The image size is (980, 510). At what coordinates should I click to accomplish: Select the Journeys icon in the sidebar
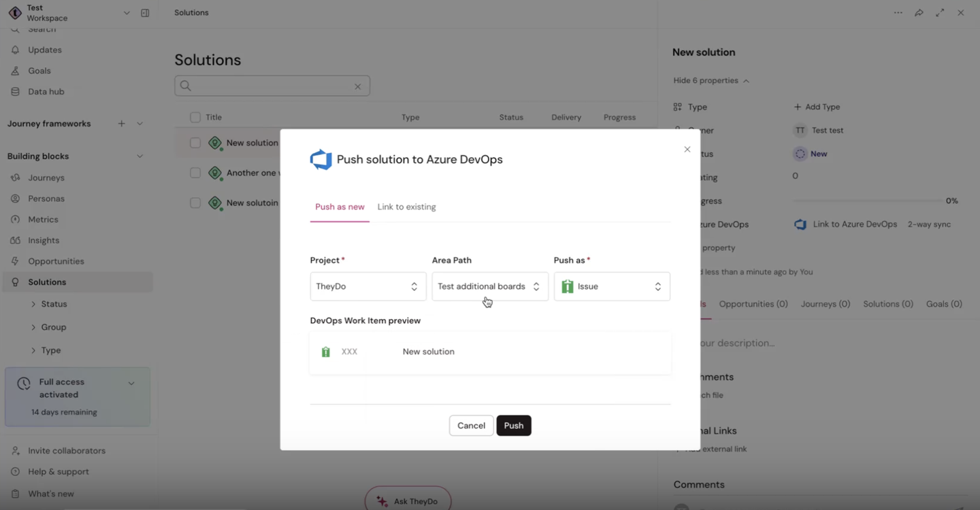tap(15, 177)
